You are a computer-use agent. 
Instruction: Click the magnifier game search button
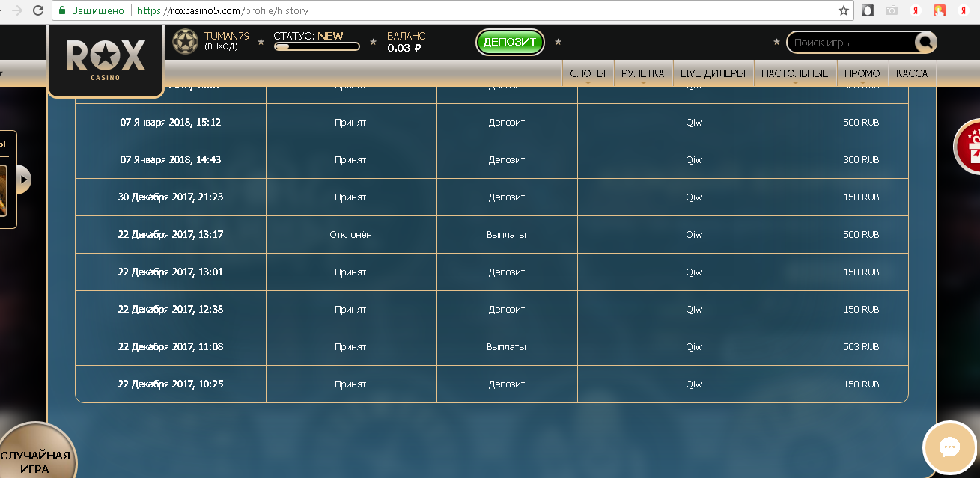pyautogui.click(x=926, y=43)
